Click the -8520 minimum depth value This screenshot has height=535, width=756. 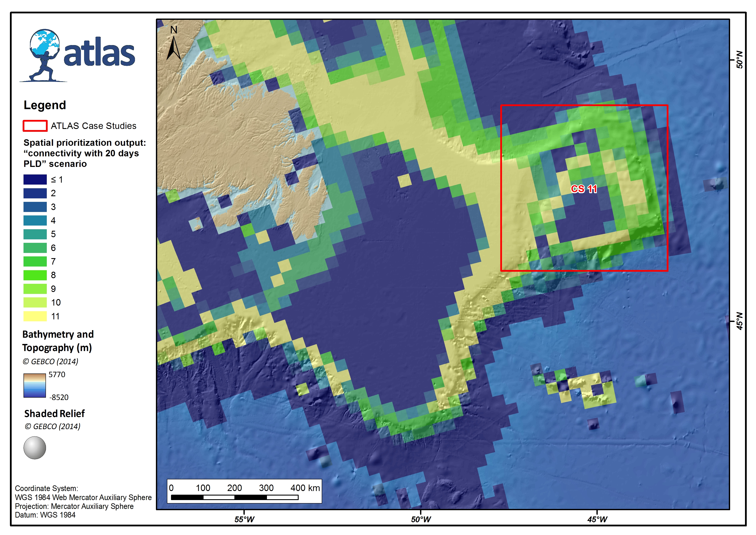[59, 397]
